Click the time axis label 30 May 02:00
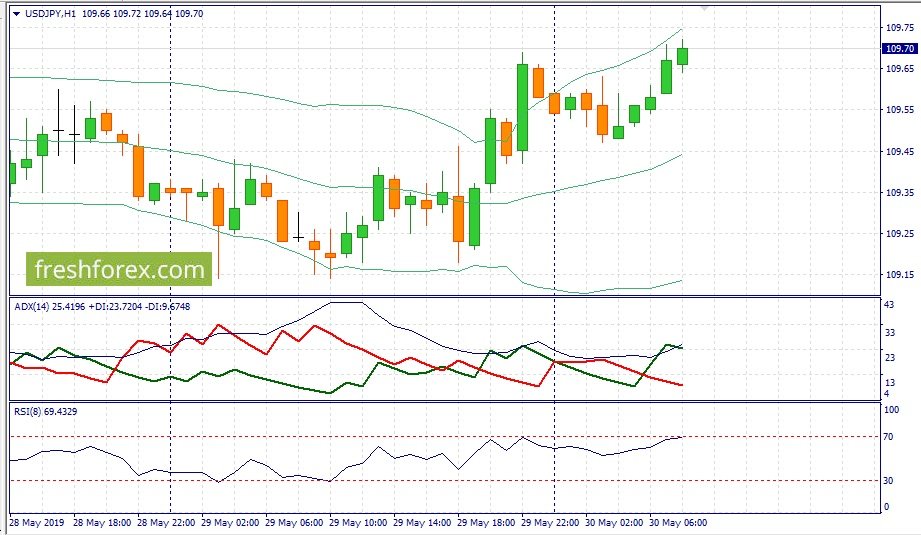This screenshot has height=535, width=921. click(x=614, y=523)
